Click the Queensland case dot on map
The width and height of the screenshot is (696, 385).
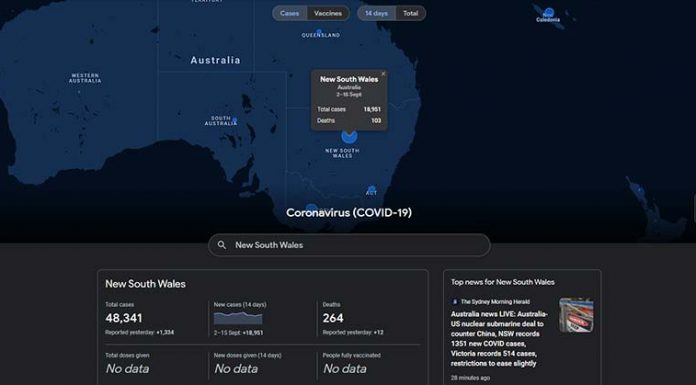319,32
